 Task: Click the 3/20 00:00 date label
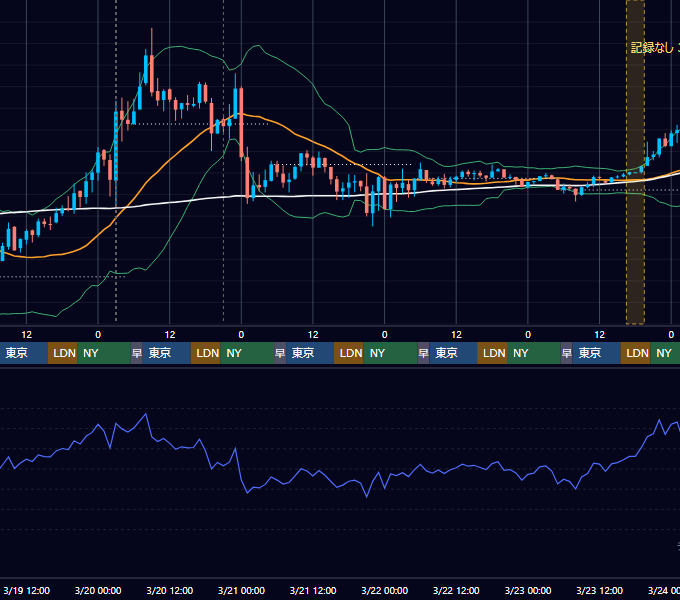[98, 590]
